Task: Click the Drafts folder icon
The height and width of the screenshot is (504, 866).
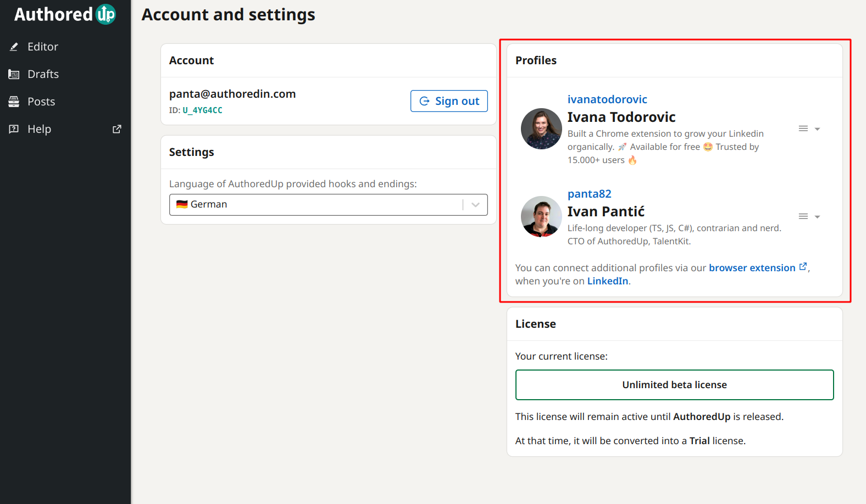Action: pyautogui.click(x=14, y=74)
